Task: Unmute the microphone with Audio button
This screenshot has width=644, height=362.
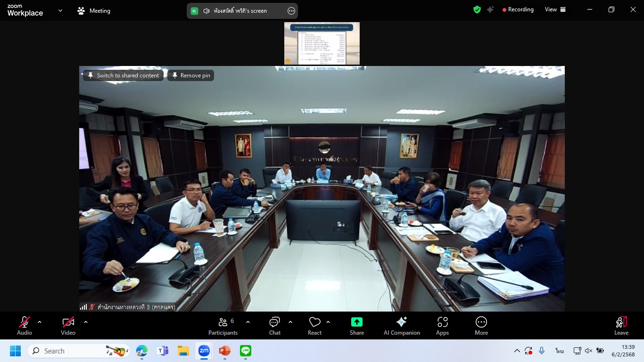Action: [x=25, y=325]
